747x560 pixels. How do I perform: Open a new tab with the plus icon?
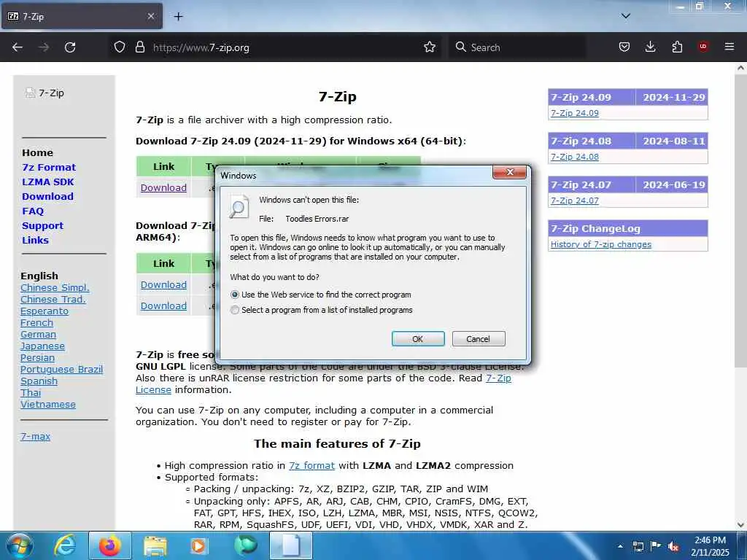[x=178, y=17]
